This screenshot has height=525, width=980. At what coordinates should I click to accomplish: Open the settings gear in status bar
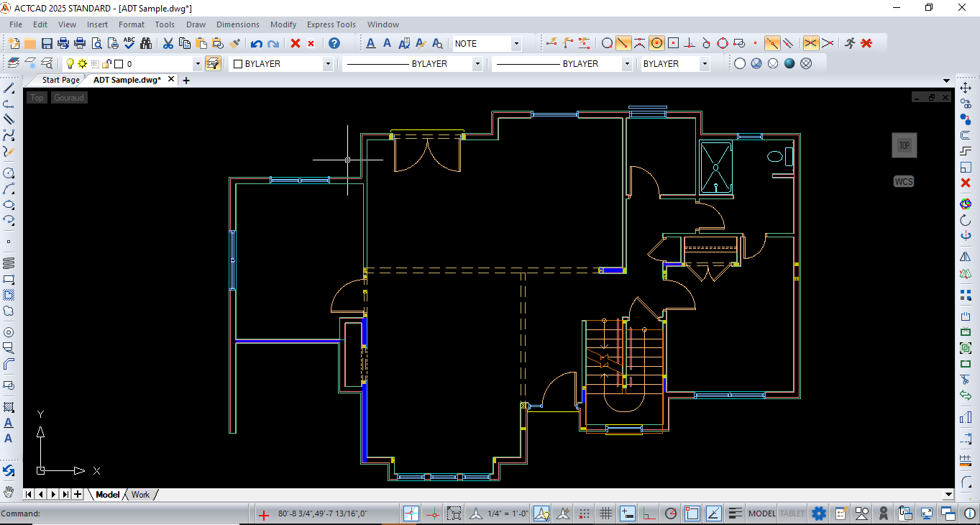(x=818, y=513)
